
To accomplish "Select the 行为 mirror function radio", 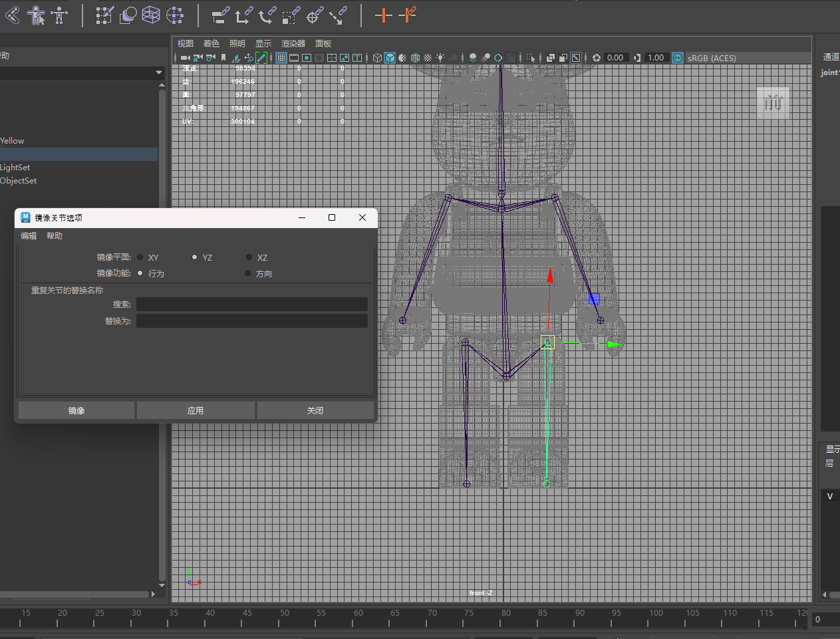I will [140, 273].
